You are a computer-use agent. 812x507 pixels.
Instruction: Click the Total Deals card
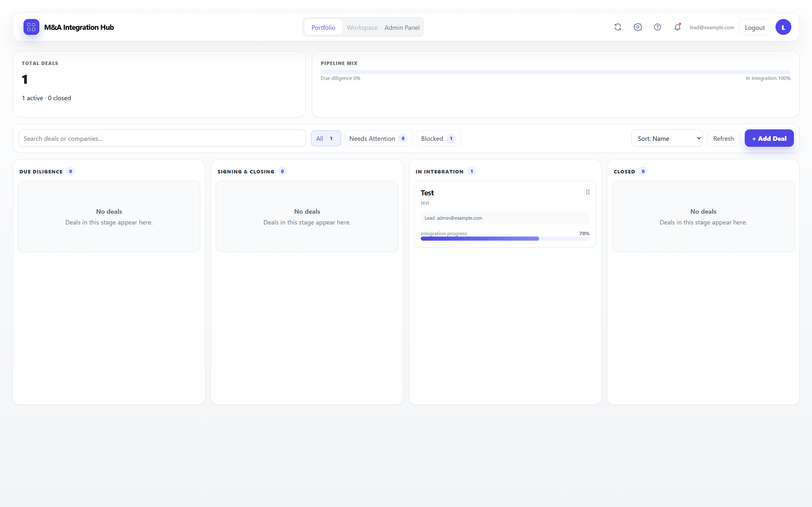159,84
